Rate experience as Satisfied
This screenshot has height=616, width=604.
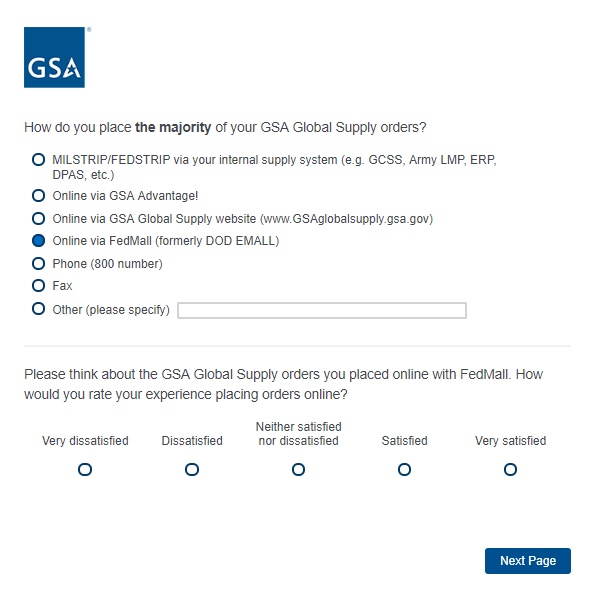coord(404,469)
